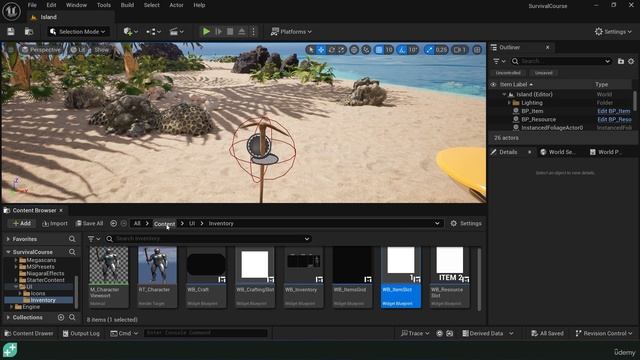Viewport: 640px width, 360px height.
Task: Toggle surface snapping in the viewport
Action: click(x=366, y=50)
